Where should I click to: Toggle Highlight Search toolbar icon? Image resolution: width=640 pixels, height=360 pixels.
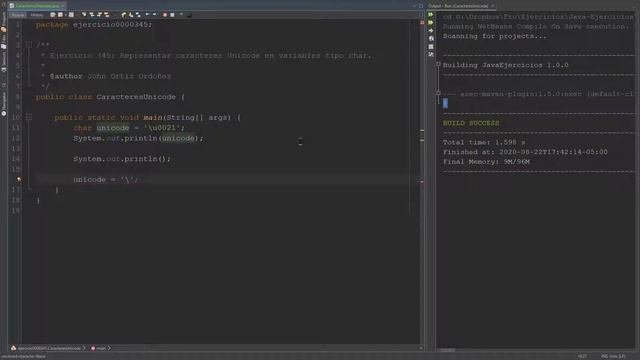107,15
